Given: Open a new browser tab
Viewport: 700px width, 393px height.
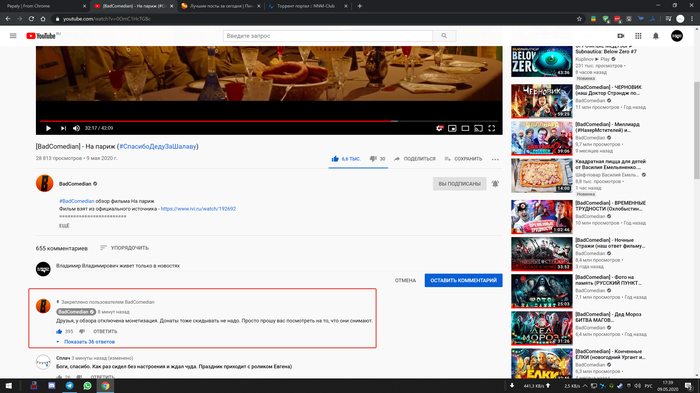Looking at the screenshot, I should pos(360,6).
